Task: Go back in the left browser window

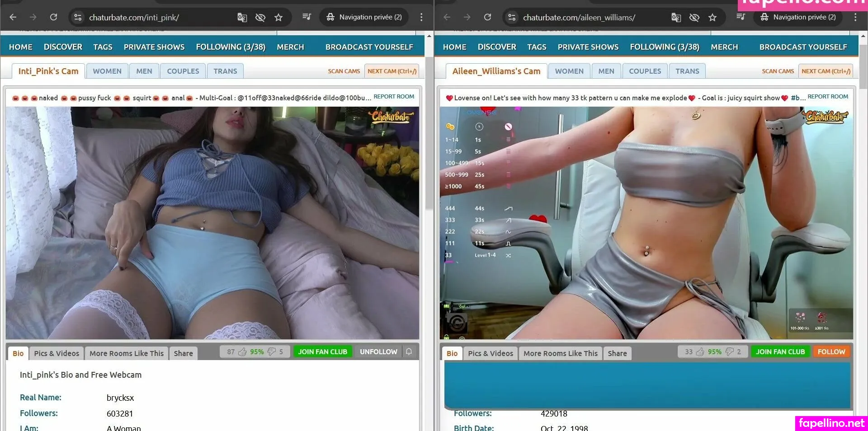Action: pyautogui.click(x=13, y=17)
